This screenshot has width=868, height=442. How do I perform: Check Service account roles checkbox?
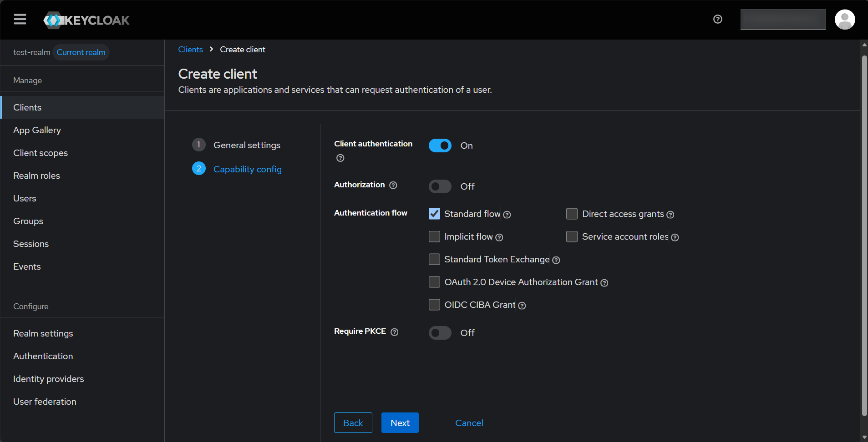coord(572,236)
